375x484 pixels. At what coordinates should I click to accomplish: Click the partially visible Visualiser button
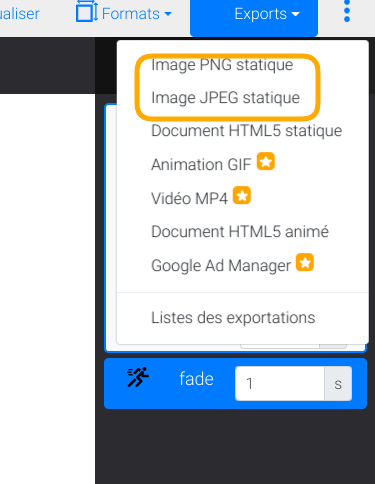(20, 14)
